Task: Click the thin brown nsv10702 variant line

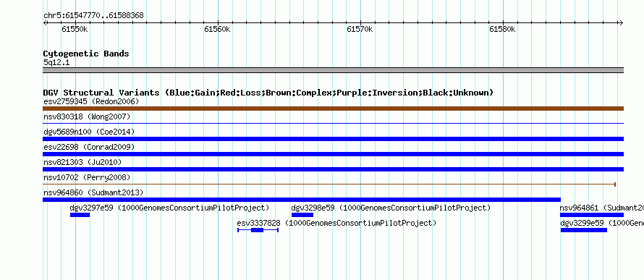Action: pos(329,184)
